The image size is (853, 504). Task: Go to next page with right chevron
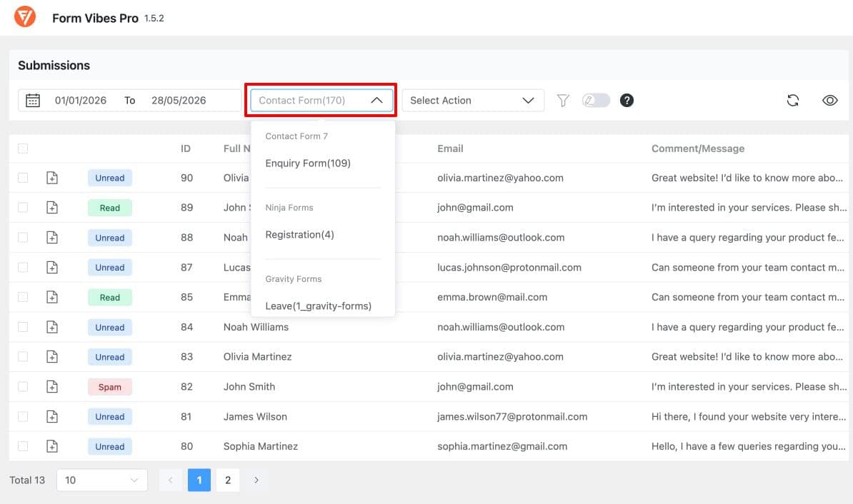[256, 480]
